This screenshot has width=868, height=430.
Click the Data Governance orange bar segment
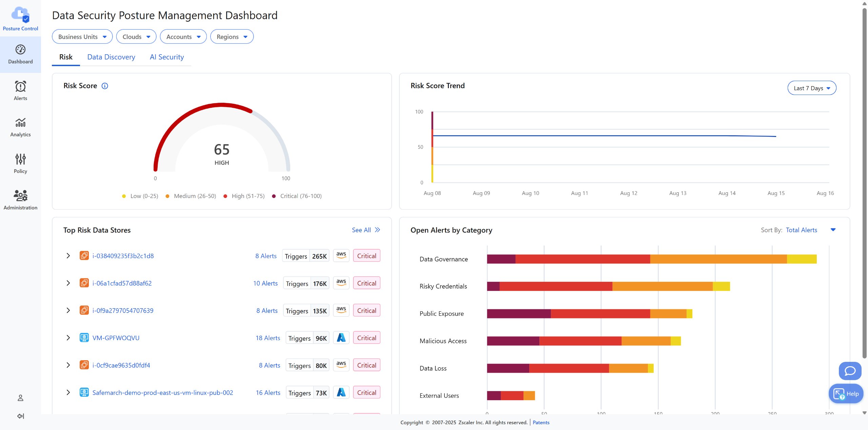pyautogui.click(x=718, y=259)
